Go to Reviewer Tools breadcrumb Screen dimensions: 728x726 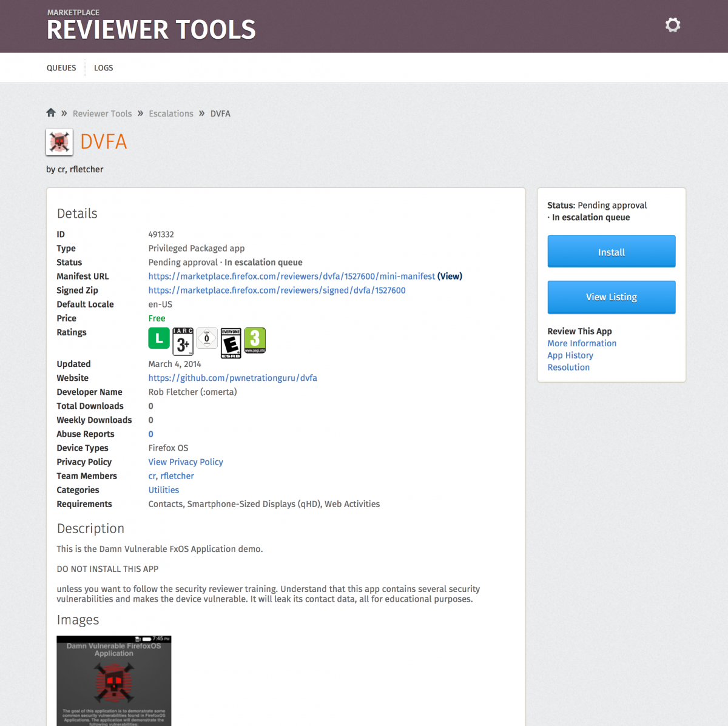(102, 113)
